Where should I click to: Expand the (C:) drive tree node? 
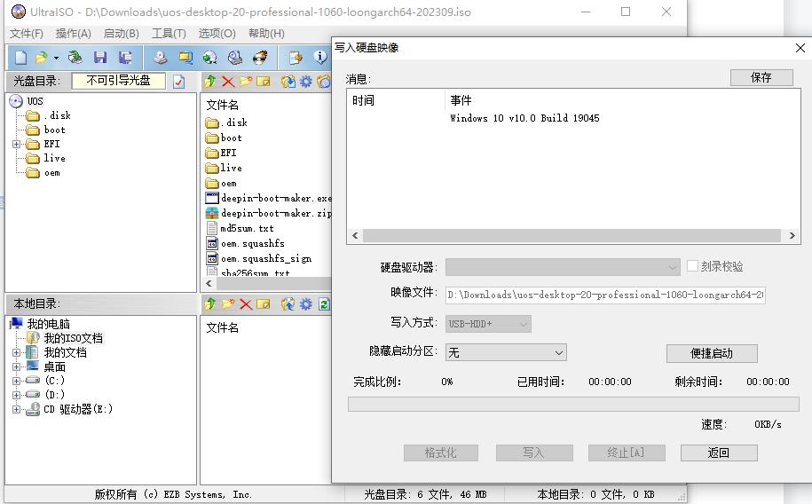17,381
